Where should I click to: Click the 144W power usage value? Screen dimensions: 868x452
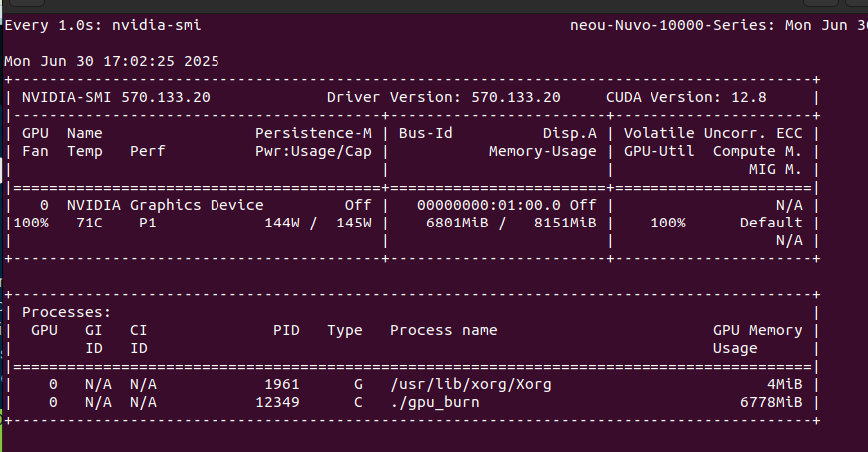(282, 223)
